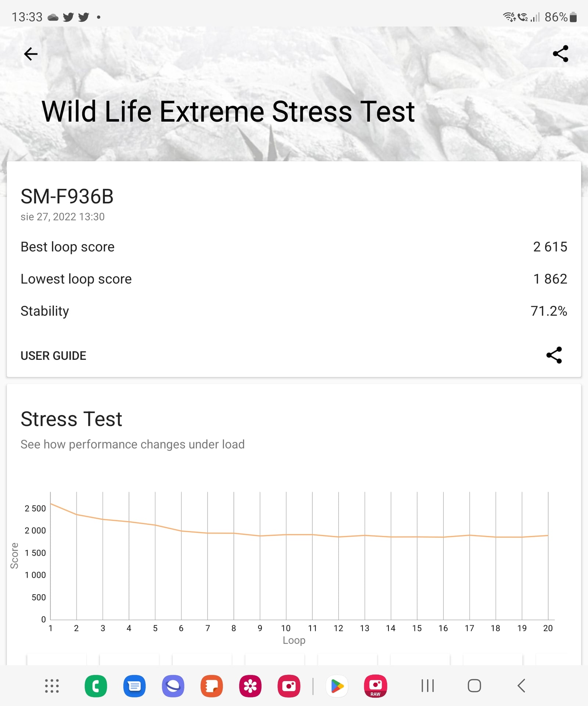Launch the Expert RAW camera app

pyautogui.click(x=376, y=686)
